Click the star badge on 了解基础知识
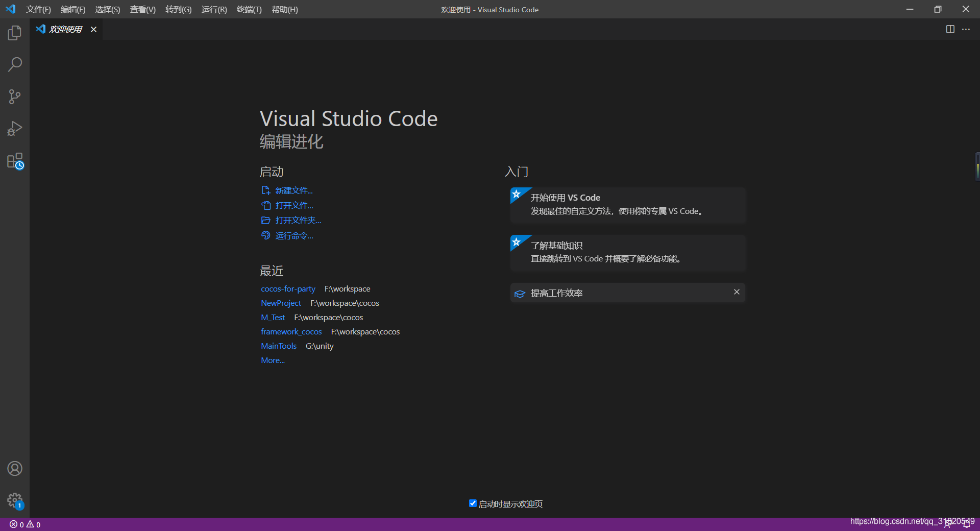980x531 pixels. pyautogui.click(x=517, y=242)
